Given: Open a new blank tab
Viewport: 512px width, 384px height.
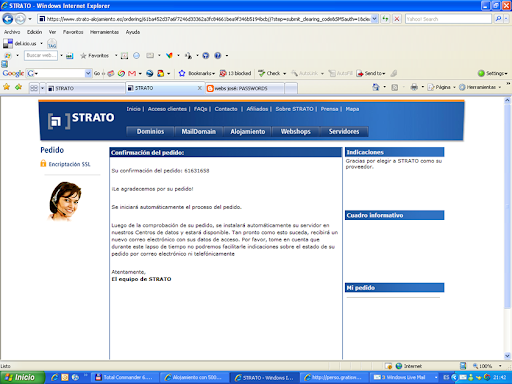Looking at the screenshot, I should click(x=291, y=88).
